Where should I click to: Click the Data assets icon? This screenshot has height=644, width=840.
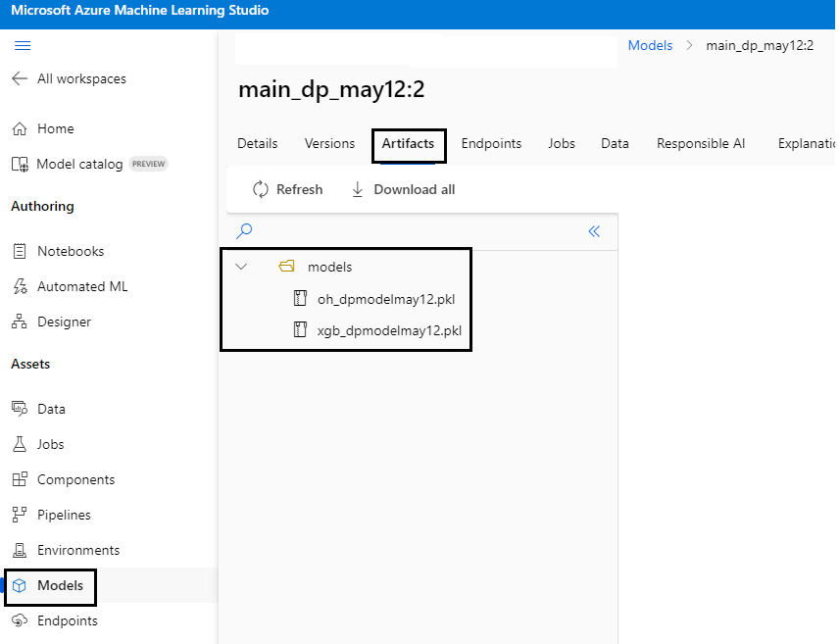tap(20, 409)
